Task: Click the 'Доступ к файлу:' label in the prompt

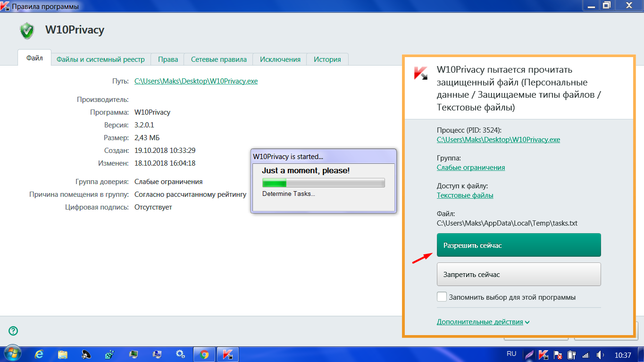Action: pos(462,186)
